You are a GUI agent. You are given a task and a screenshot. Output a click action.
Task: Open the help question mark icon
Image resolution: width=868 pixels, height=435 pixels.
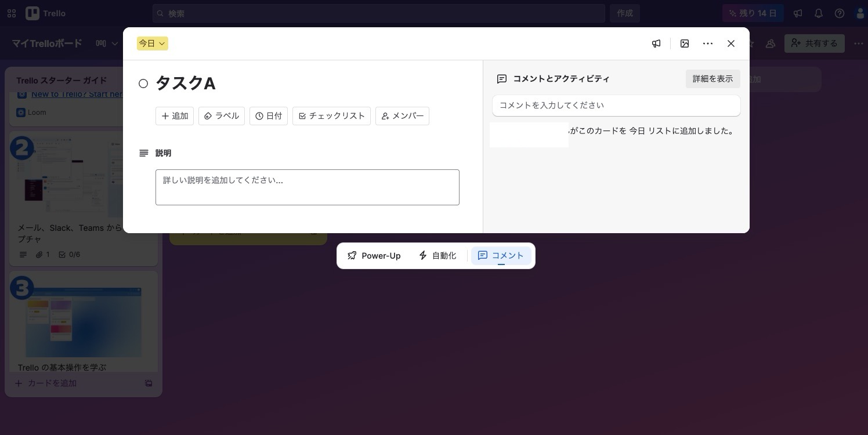[840, 13]
